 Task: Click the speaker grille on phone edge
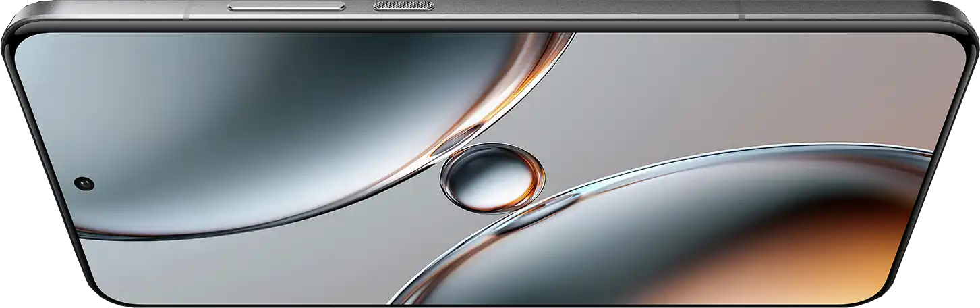tap(403, 6)
